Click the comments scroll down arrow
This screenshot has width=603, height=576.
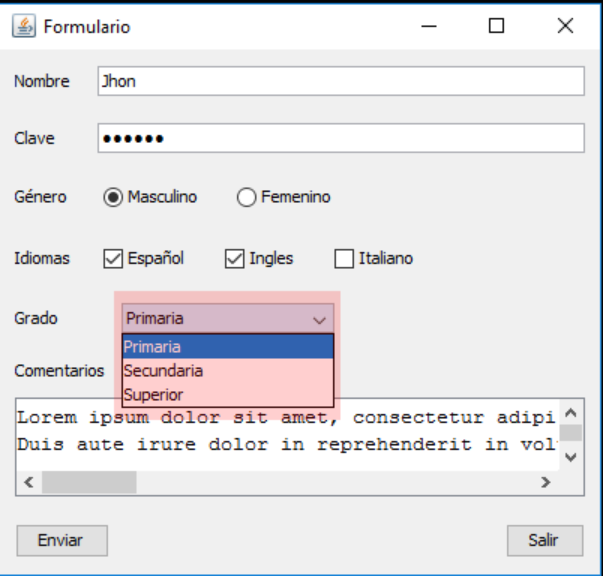(571, 458)
